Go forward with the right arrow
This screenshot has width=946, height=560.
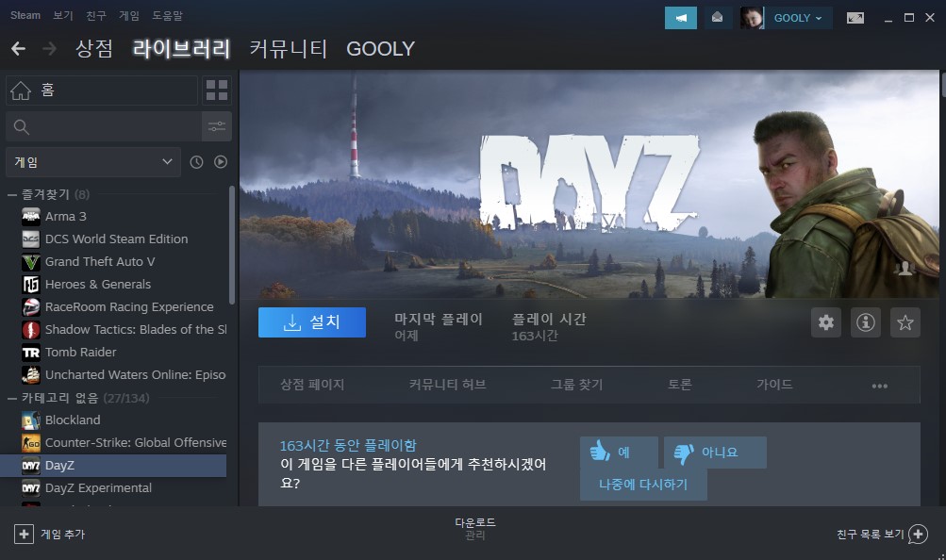[x=49, y=49]
